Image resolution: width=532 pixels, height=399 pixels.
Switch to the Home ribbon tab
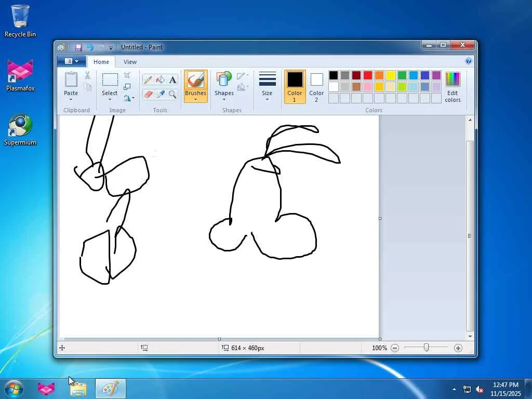pyautogui.click(x=101, y=62)
